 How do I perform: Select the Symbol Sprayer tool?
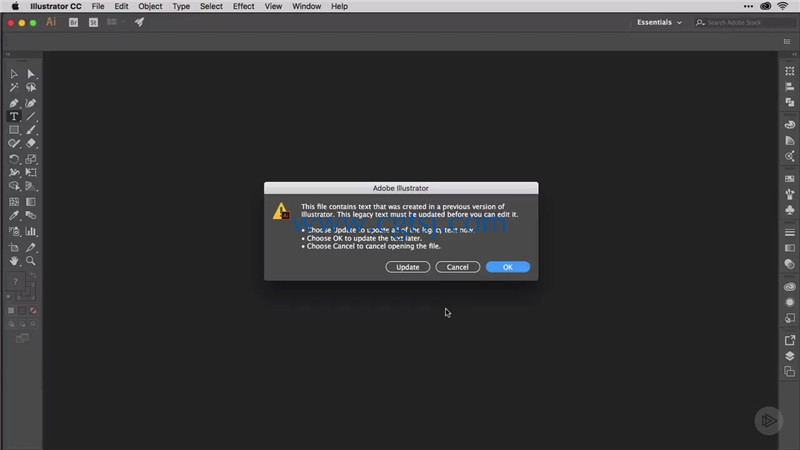pos(14,232)
